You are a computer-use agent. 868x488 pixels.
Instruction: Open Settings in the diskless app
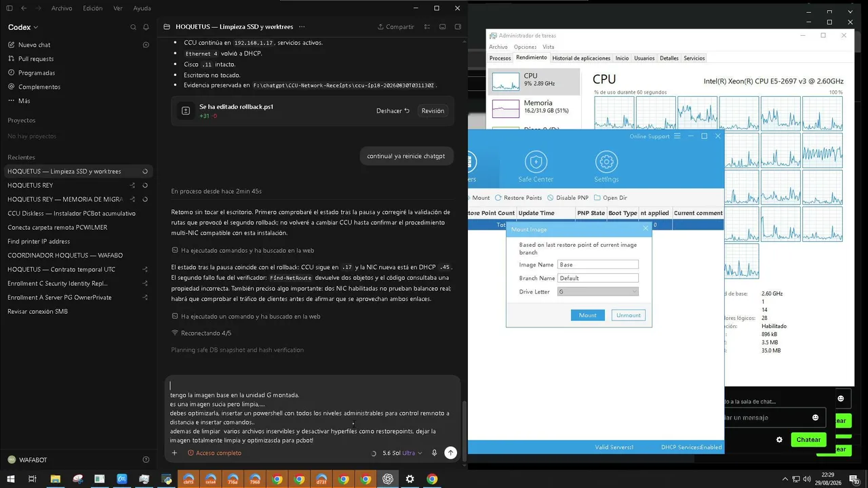[606, 167]
